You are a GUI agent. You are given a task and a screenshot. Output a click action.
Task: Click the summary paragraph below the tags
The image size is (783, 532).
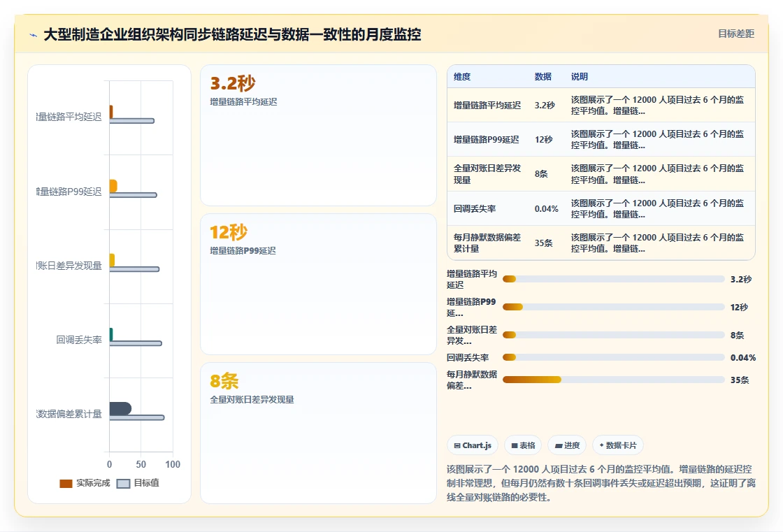click(601, 483)
